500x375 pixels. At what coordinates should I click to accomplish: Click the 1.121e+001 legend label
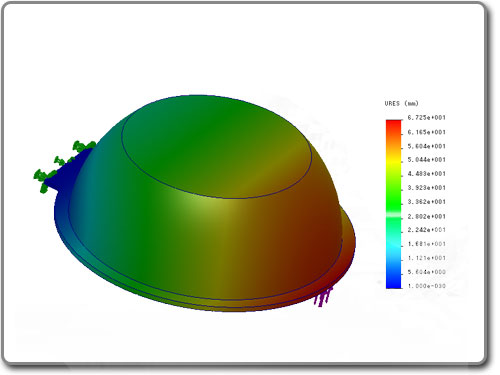point(426,258)
